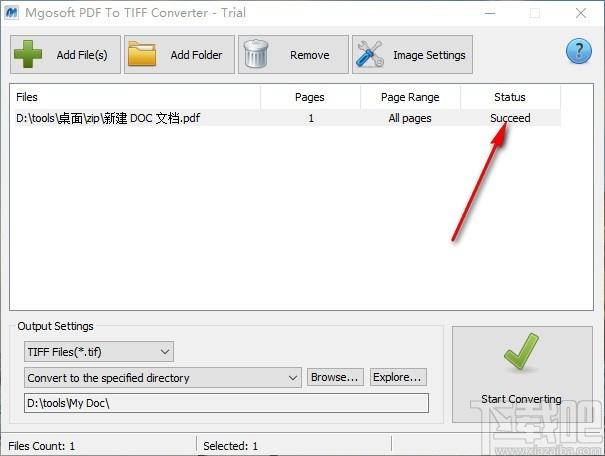Click the green checkmark Start Converting icon

(521, 351)
